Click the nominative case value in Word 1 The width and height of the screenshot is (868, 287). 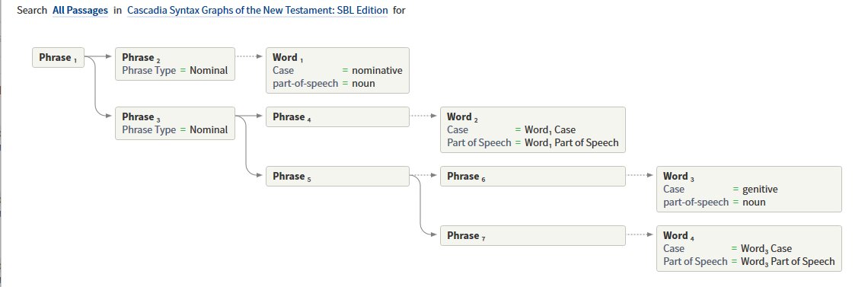click(377, 71)
